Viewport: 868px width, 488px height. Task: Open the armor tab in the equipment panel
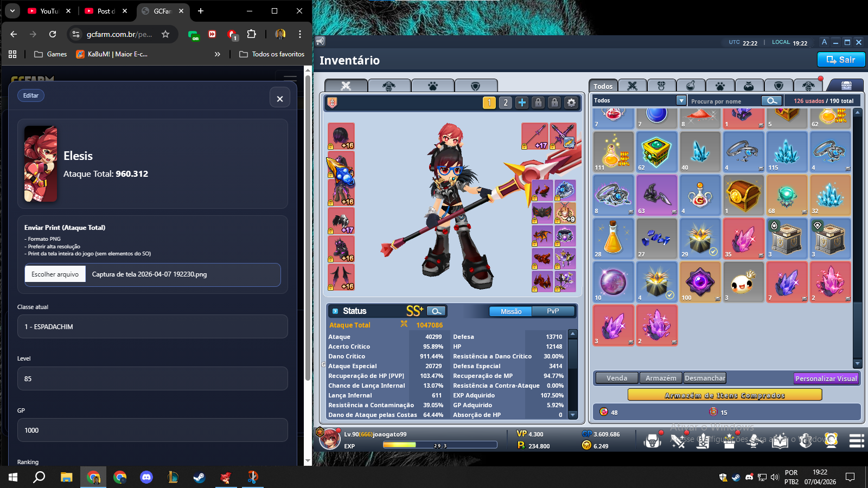point(389,86)
